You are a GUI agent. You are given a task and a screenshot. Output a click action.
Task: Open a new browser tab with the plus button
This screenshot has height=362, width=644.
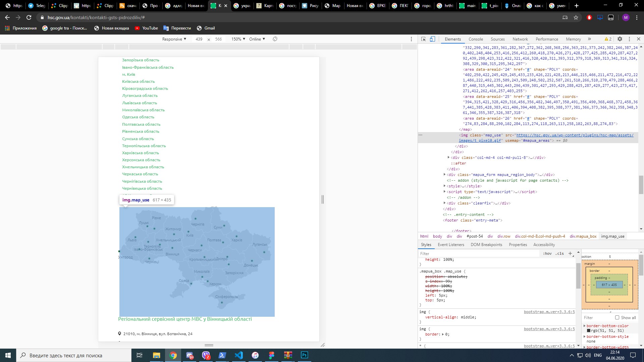point(576,6)
